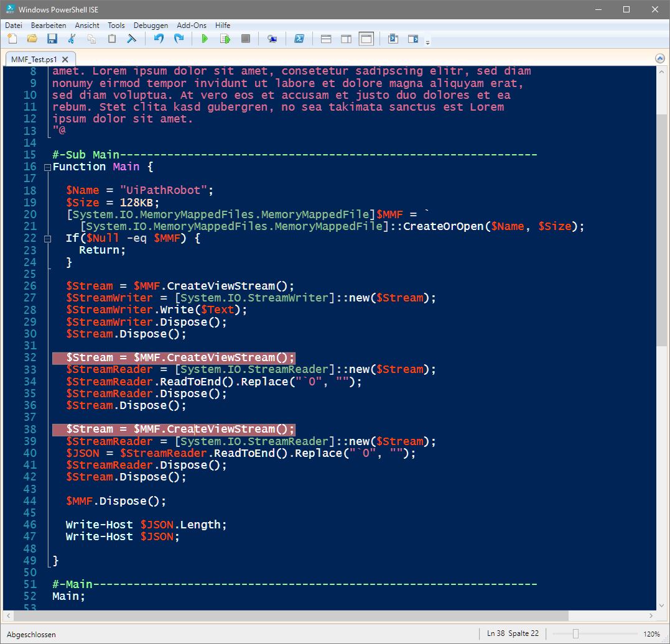Stop the running operation with the Stop icon
This screenshot has width=670, height=644.
click(244, 38)
